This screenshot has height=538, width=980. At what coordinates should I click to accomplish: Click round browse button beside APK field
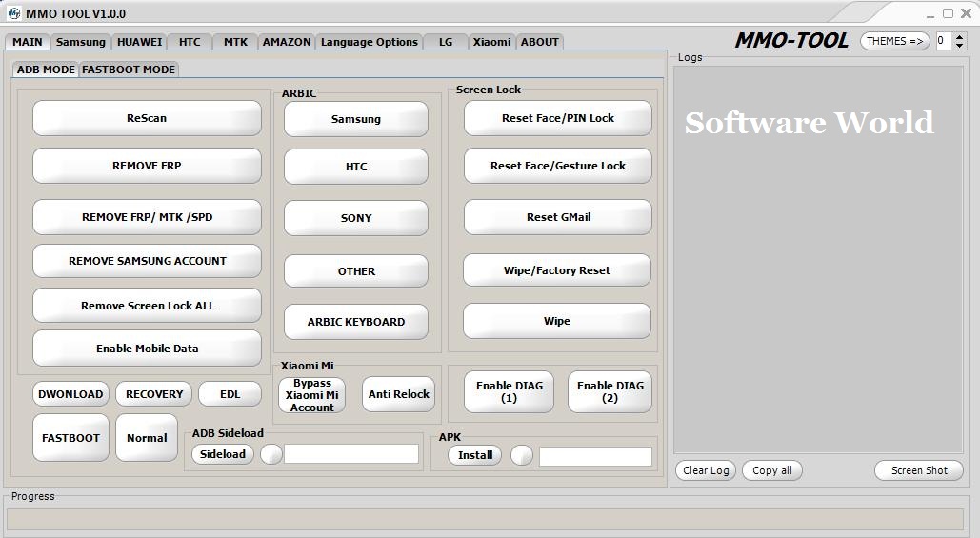click(521, 455)
